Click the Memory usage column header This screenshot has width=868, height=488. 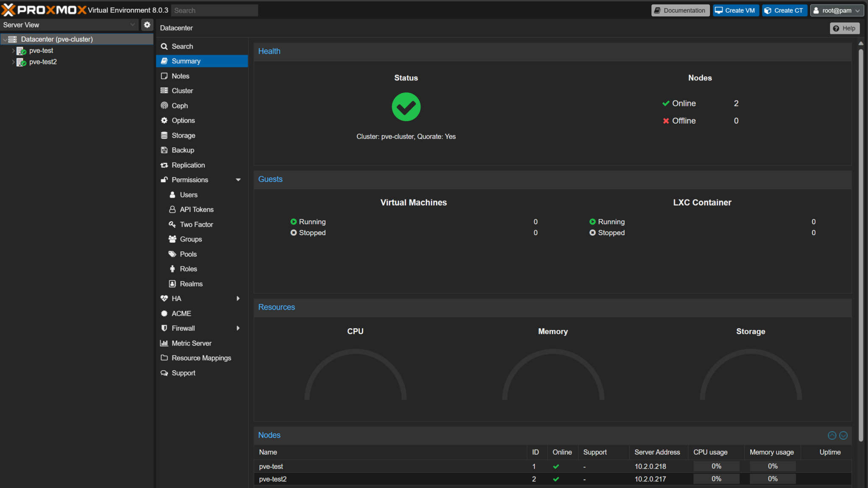click(x=771, y=452)
